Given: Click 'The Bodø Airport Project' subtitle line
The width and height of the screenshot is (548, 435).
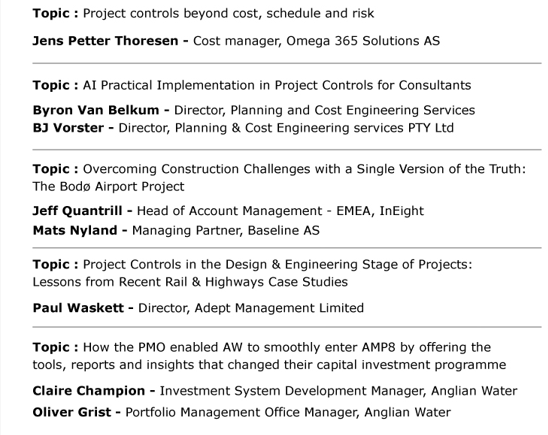Looking at the screenshot, I should 108,187.
